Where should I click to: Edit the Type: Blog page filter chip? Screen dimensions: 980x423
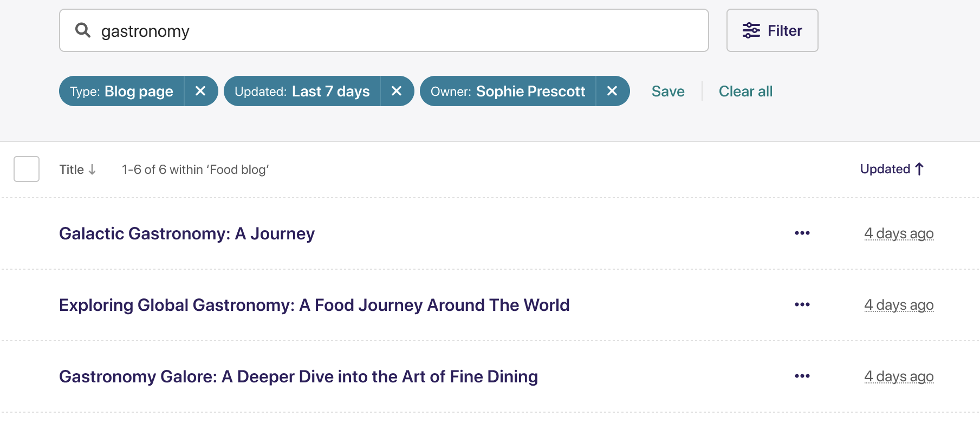pos(122,91)
